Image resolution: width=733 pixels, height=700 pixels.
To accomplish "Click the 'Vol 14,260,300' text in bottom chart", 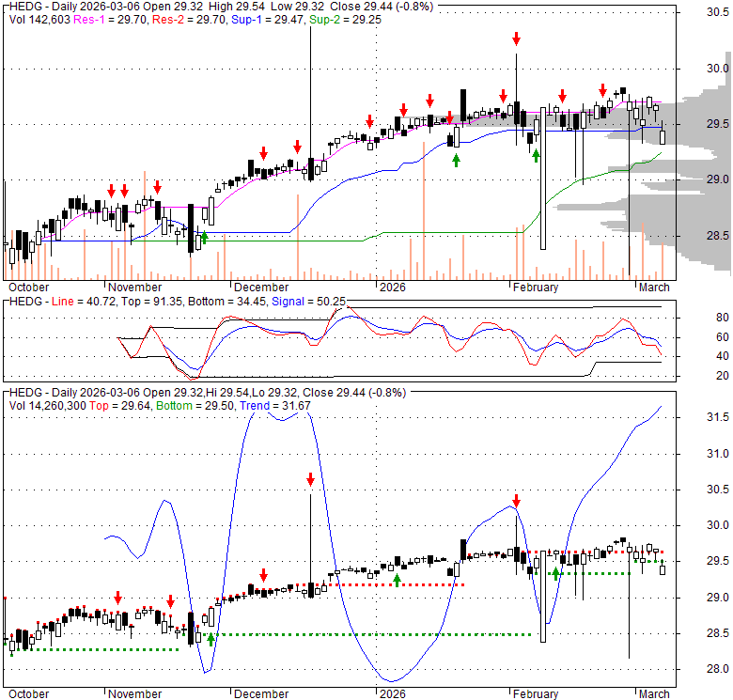I will coord(48,406).
